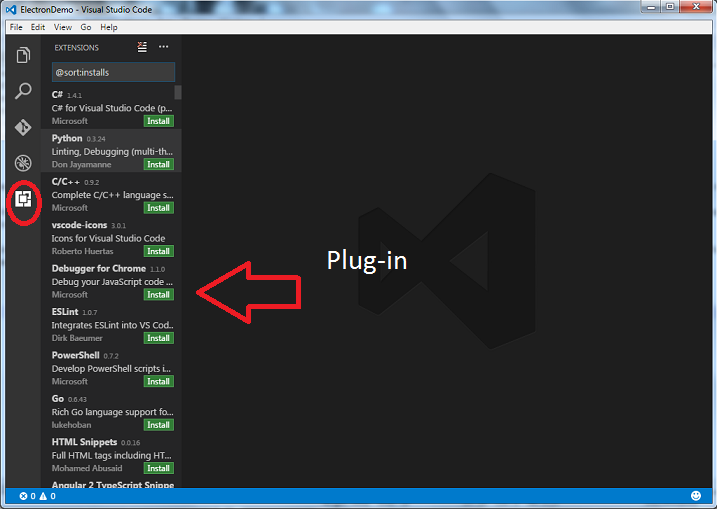Select the HTML Snippets extension title
The width and height of the screenshot is (717, 509).
[84, 442]
